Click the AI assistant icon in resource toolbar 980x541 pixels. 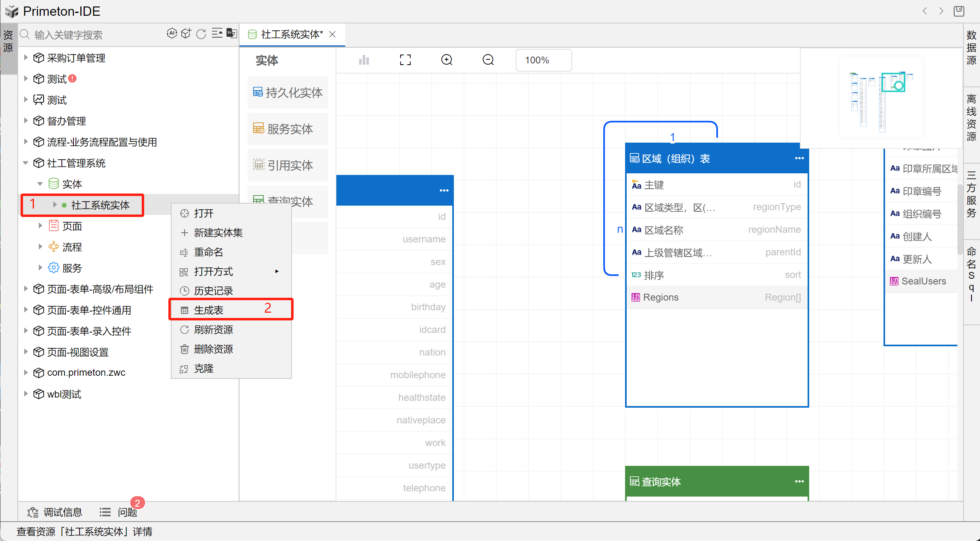[172, 34]
